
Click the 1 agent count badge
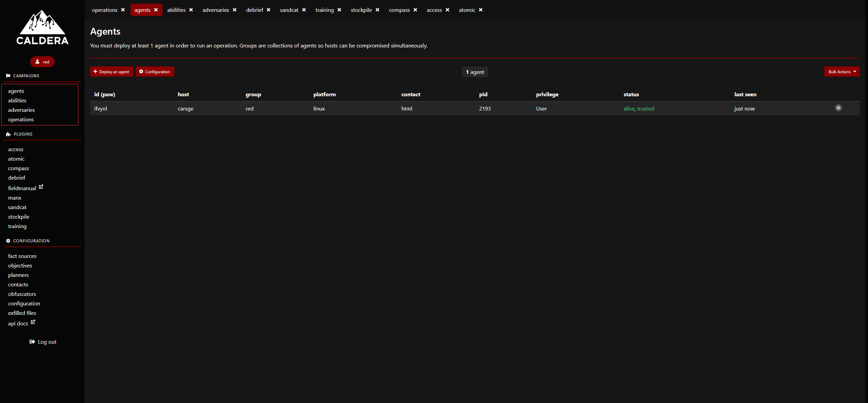[475, 72]
